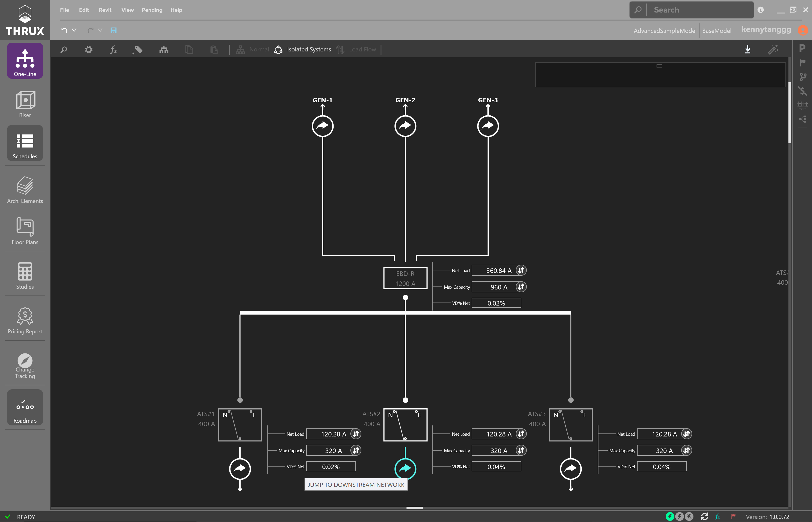The width and height of the screenshot is (812, 522).
Task: Click the magic wand icon
Action: pyautogui.click(x=773, y=49)
